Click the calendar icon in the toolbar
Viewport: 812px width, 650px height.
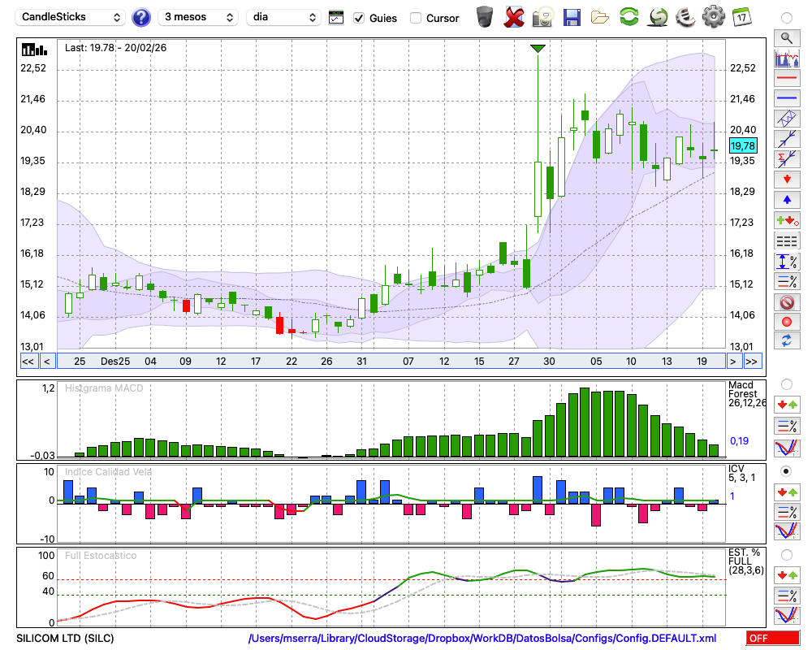tap(741, 16)
